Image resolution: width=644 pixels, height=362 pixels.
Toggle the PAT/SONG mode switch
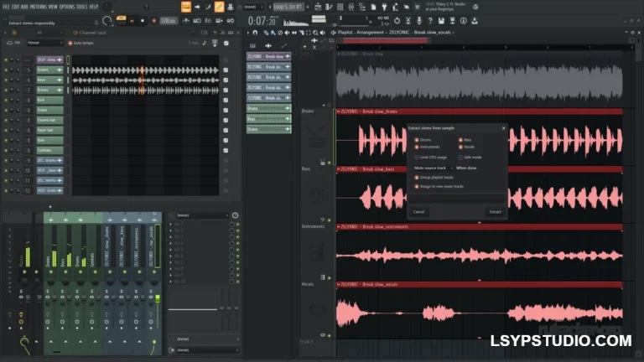(x=121, y=20)
